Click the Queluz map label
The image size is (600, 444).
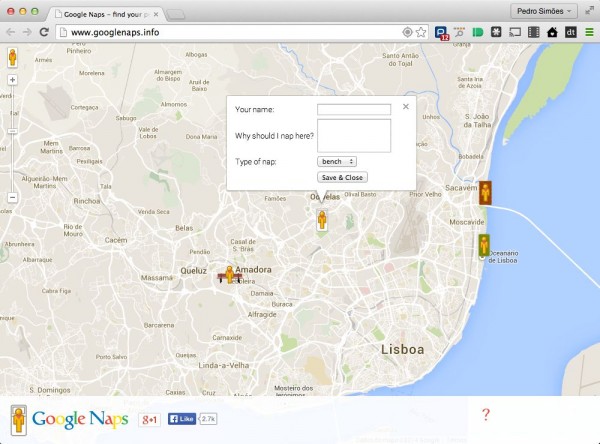[x=194, y=271]
